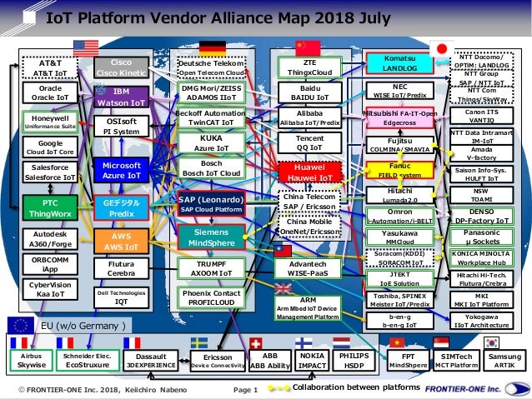
Task: Select the AT&T IoT box
Action: click(x=50, y=67)
